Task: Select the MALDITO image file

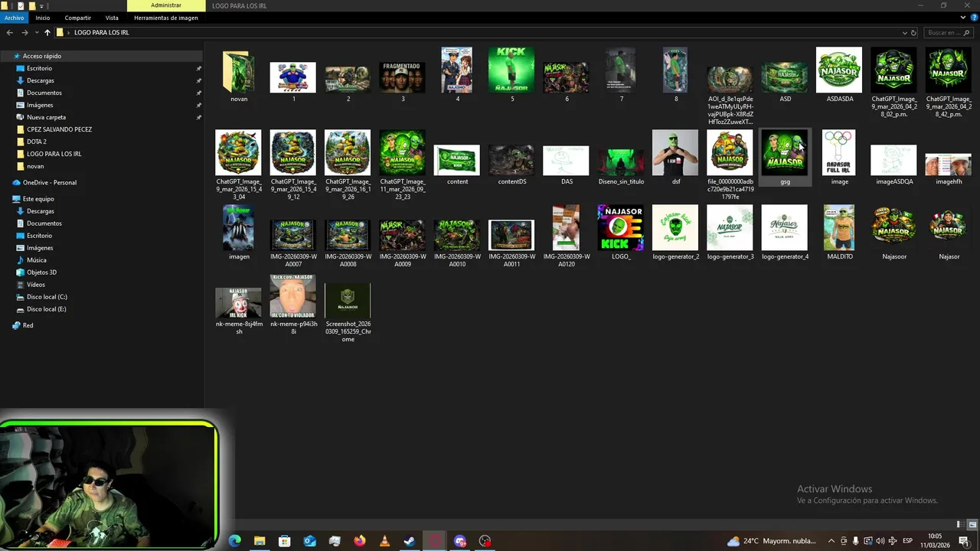Action: click(x=839, y=227)
